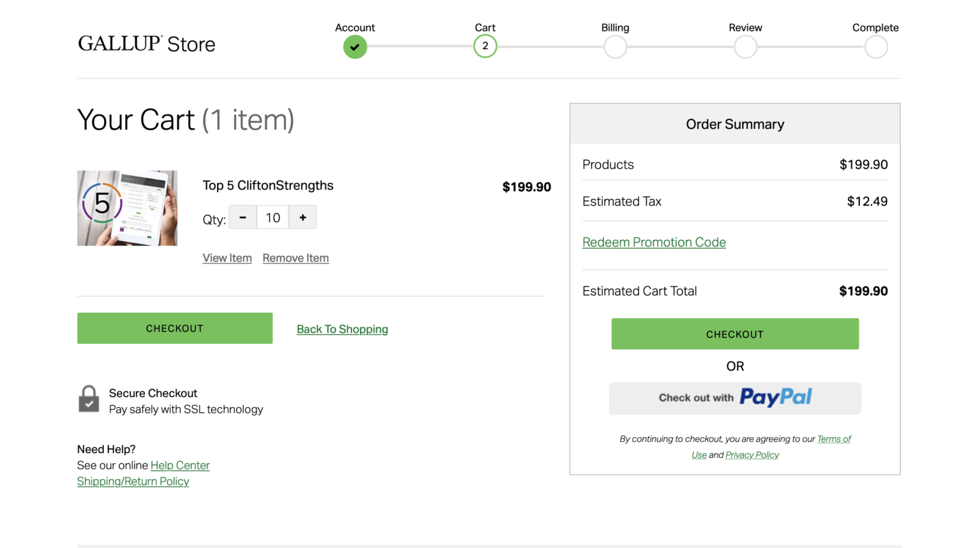Image resolution: width=980 pixels, height=548 pixels.
Task: Open the Top 5 CliftonStrengths product thumbnail
Action: [x=127, y=208]
